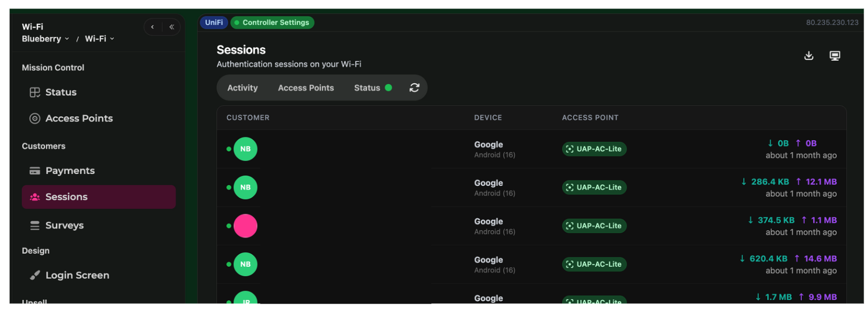Screen dimensions: 868x311
Task: Open Login Screen design page
Action: point(77,275)
